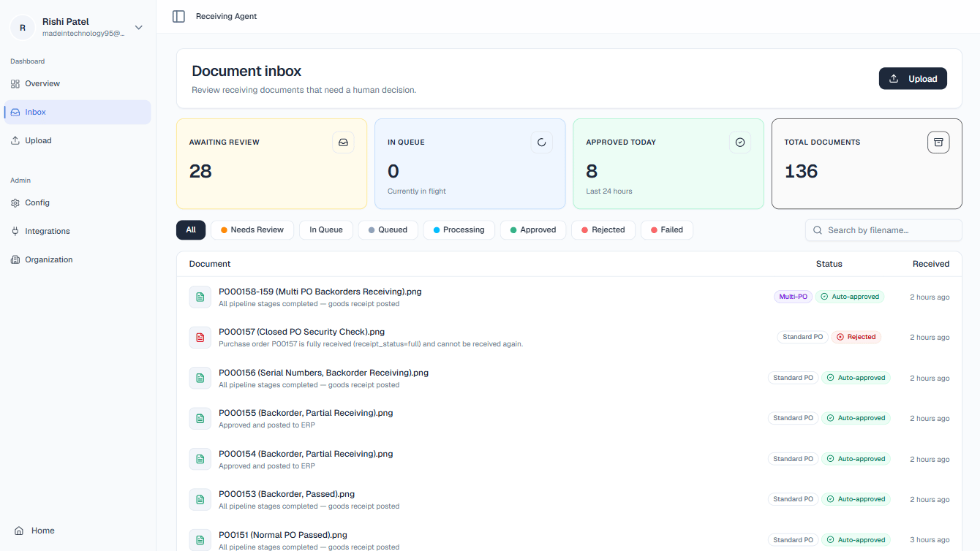Click the Document column header
The image size is (980, 551).
point(210,264)
